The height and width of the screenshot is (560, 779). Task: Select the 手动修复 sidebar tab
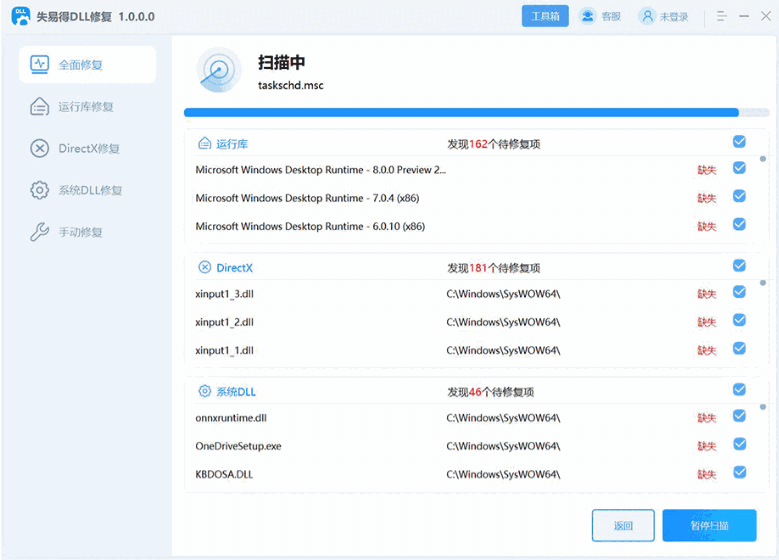click(x=87, y=232)
